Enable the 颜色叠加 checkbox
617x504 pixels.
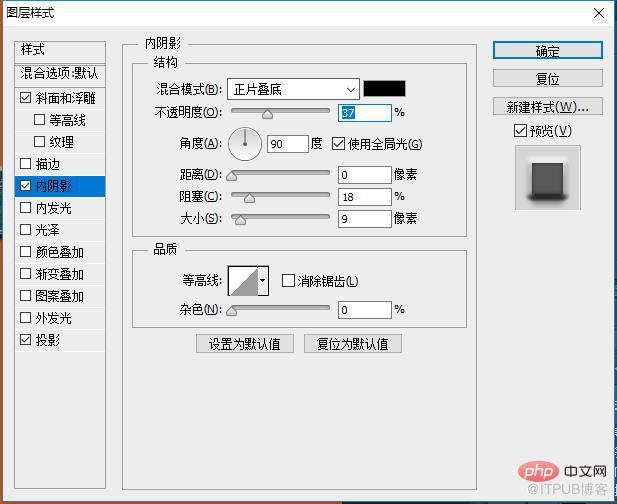coord(26,251)
